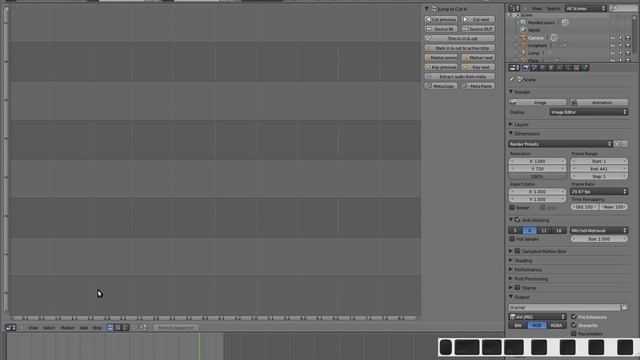Toggle Lamp renderability icon
This screenshot has height=360, width=640.
628,53
